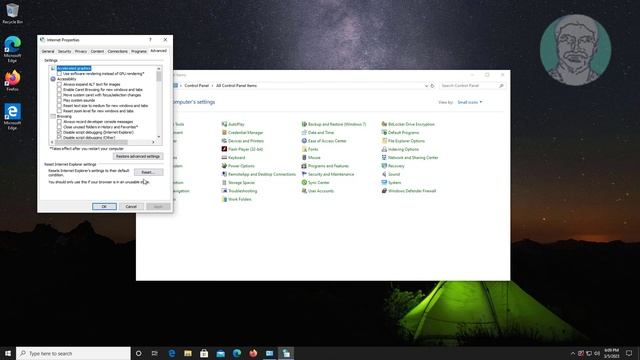Click Restore advanced settings button

138,156
